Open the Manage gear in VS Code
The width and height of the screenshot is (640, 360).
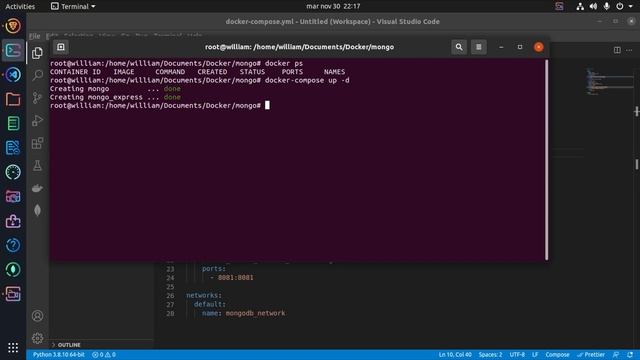click(38, 338)
